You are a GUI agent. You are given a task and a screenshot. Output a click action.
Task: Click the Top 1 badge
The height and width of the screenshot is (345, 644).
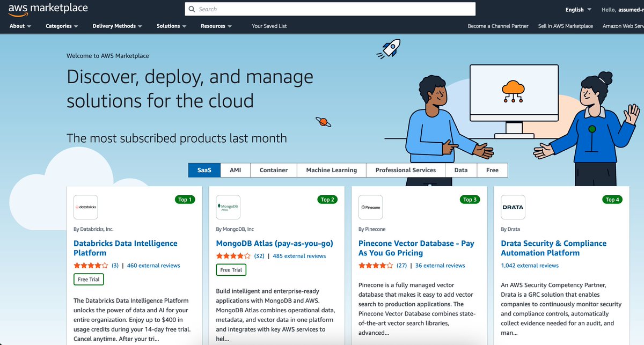pyautogui.click(x=185, y=200)
